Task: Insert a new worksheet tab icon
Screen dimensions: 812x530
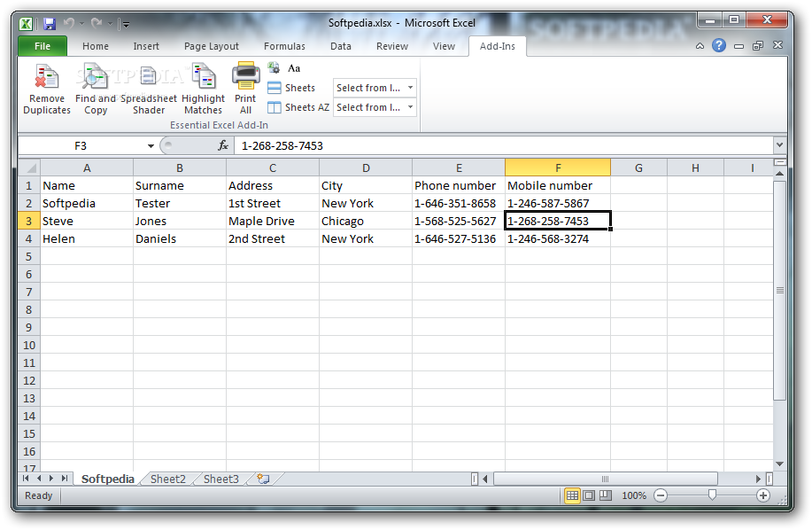Action: [263, 479]
